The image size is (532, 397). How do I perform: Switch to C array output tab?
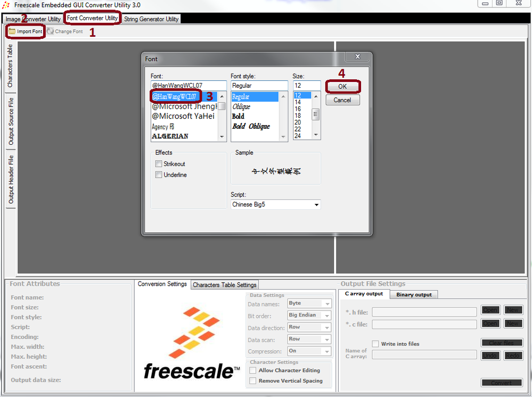(x=364, y=294)
